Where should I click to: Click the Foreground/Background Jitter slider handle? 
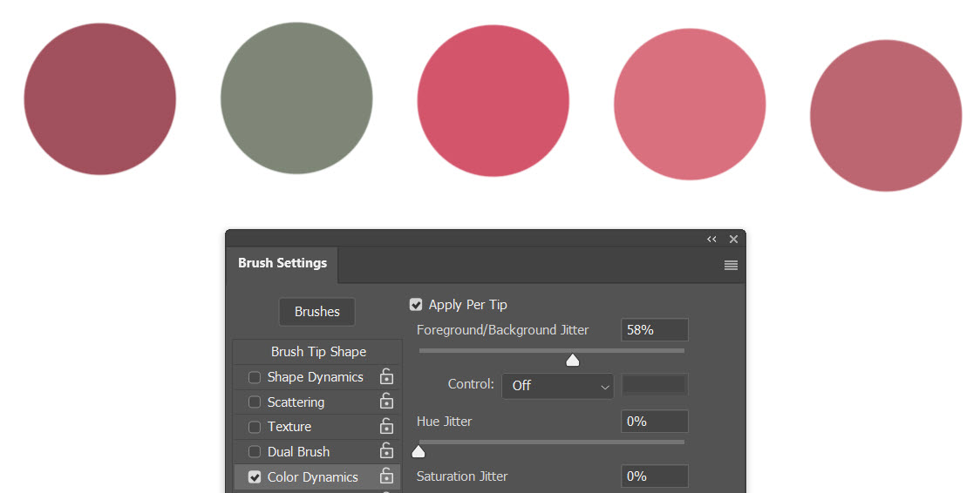[x=573, y=360]
